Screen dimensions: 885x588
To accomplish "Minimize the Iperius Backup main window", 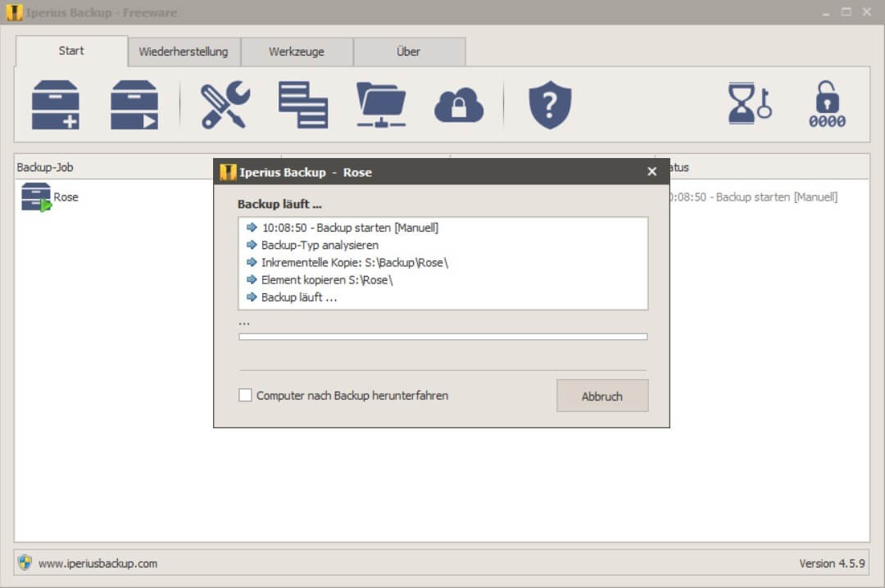I will point(826,12).
